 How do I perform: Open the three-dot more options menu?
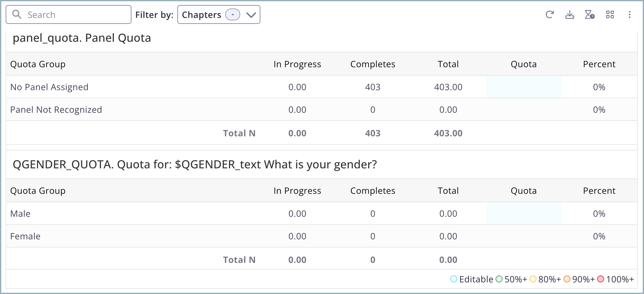630,15
